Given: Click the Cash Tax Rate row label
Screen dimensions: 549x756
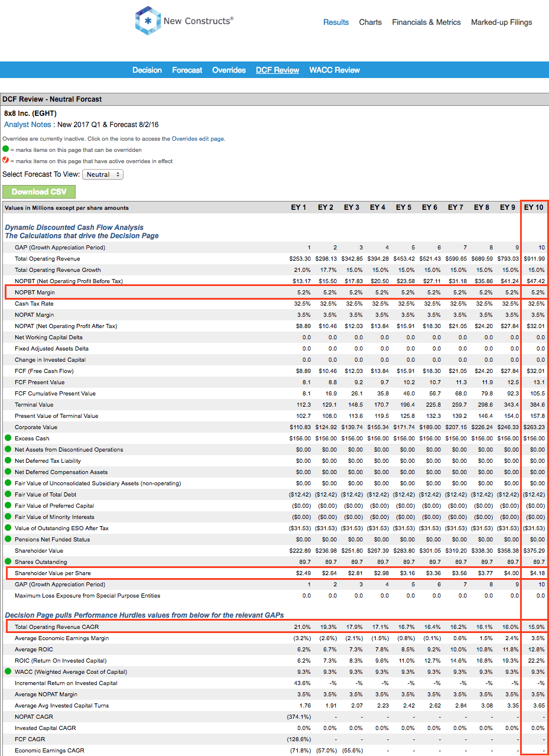Looking at the screenshot, I should [x=34, y=303].
